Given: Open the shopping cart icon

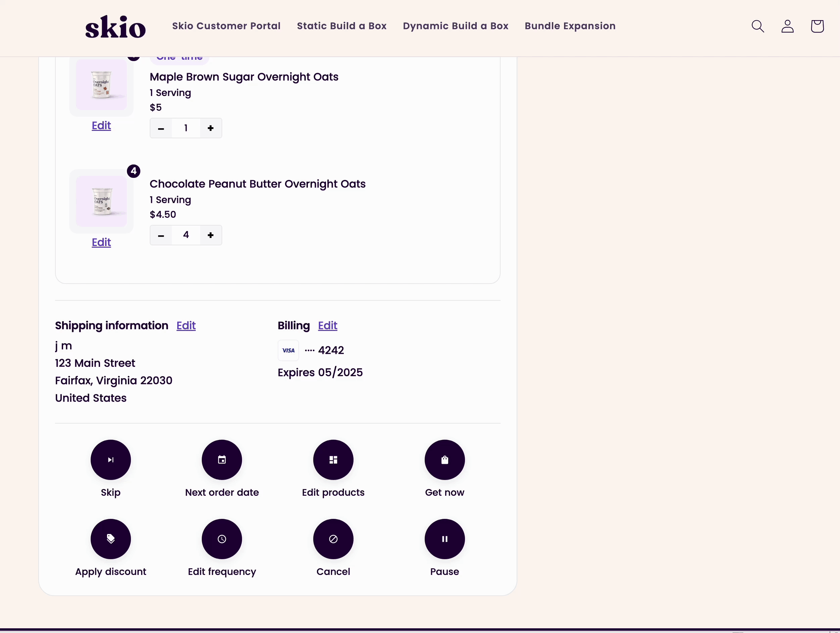Looking at the screenshot, I should tap(817, 26).
